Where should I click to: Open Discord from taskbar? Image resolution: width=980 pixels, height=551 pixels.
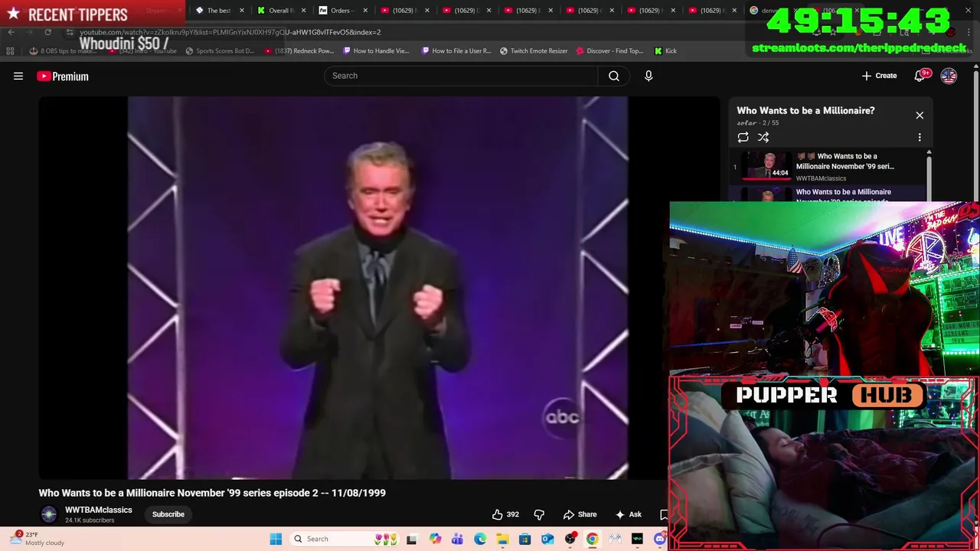click(x=660, y=539)
